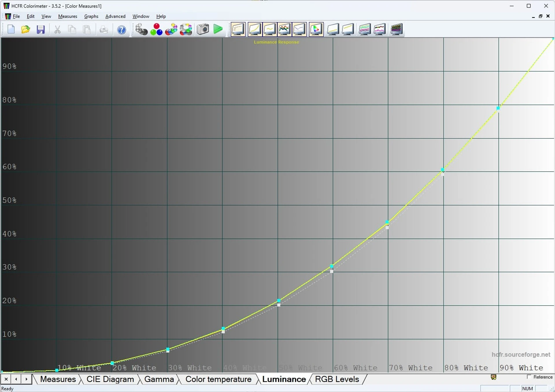This screenshot has height=392, width=555.
Task: Toggle the luminance curve view monitor icon
Action: coord(255,29)
